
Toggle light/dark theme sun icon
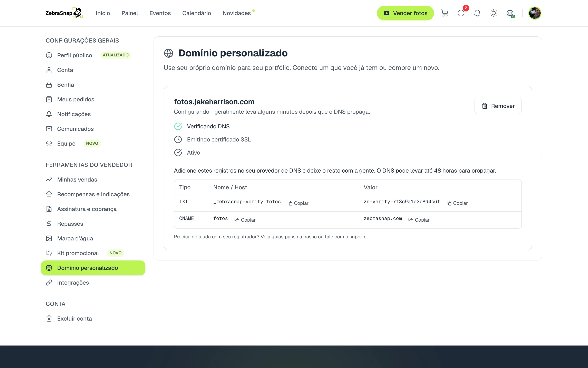(493, 13)
